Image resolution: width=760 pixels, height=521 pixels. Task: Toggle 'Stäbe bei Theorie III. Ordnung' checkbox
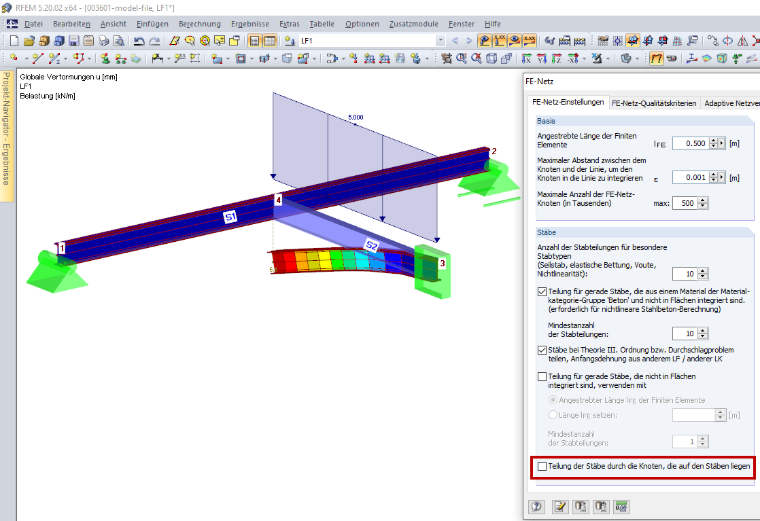point(542,350)
